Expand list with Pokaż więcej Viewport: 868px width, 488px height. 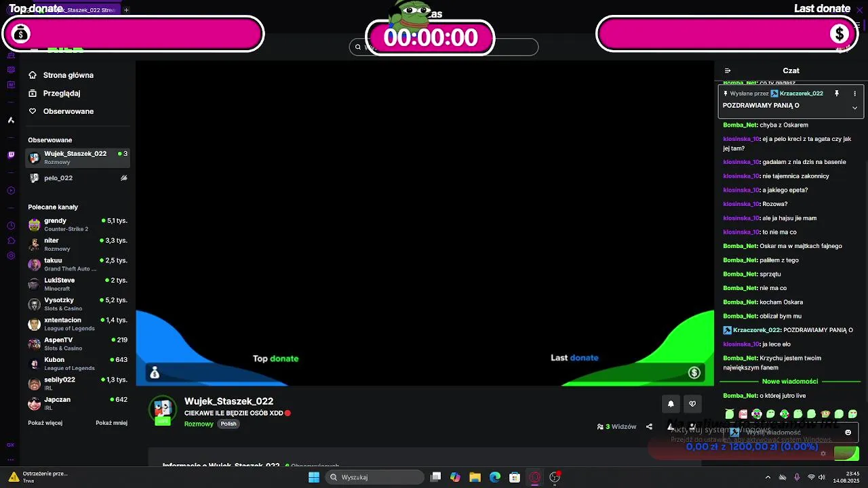[45, 423]
